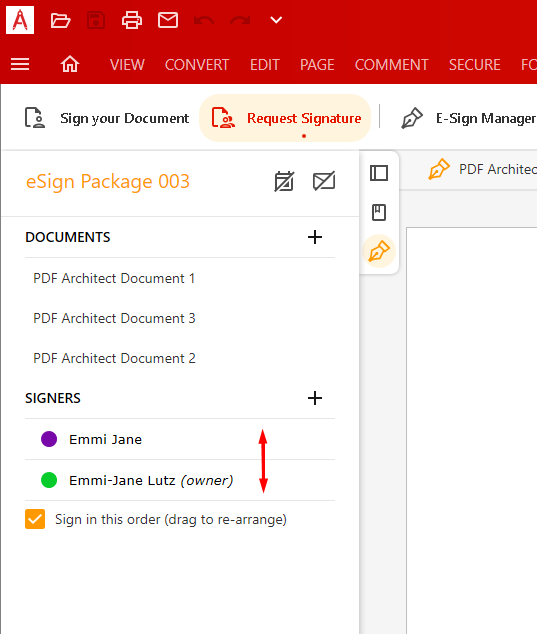Open the bookmarks panel icon
Image resolution: width=537 pixels, height=634 pixels.
[x=379, y=212]
